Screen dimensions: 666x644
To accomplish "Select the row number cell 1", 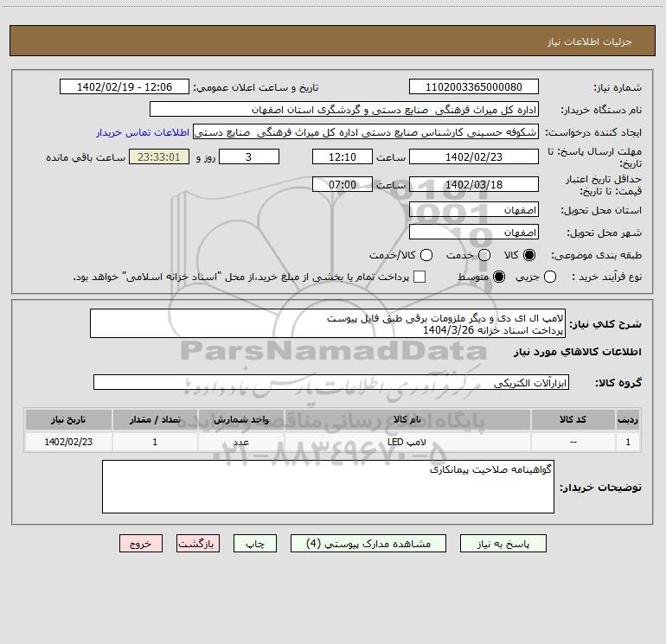I will coord(628,442).
